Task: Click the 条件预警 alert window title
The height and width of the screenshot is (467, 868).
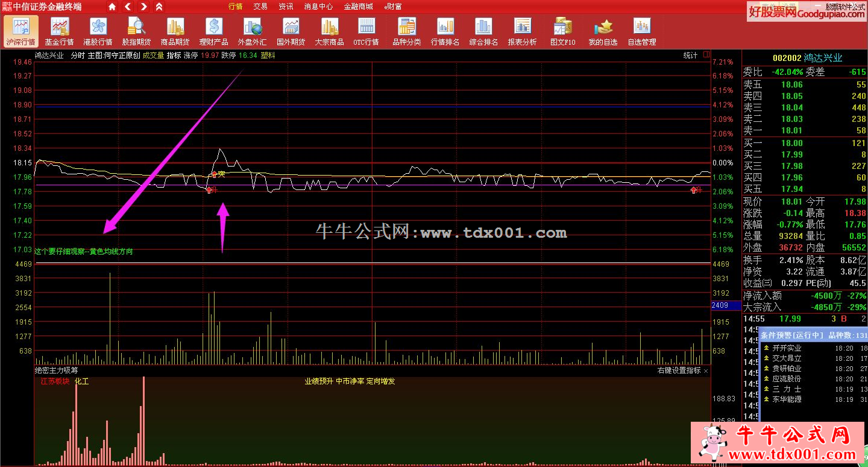Action: pos(813,335)
